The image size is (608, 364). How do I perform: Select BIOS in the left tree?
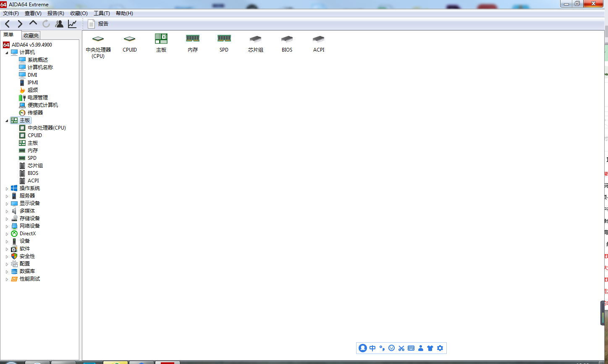point(33,173)
